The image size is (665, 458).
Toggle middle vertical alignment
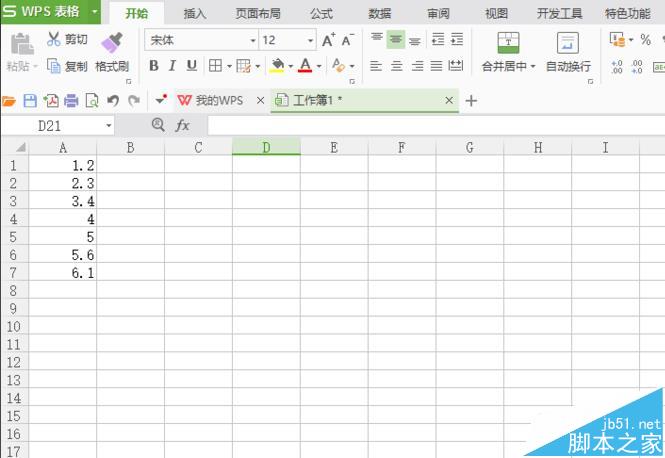pos(396,39)
